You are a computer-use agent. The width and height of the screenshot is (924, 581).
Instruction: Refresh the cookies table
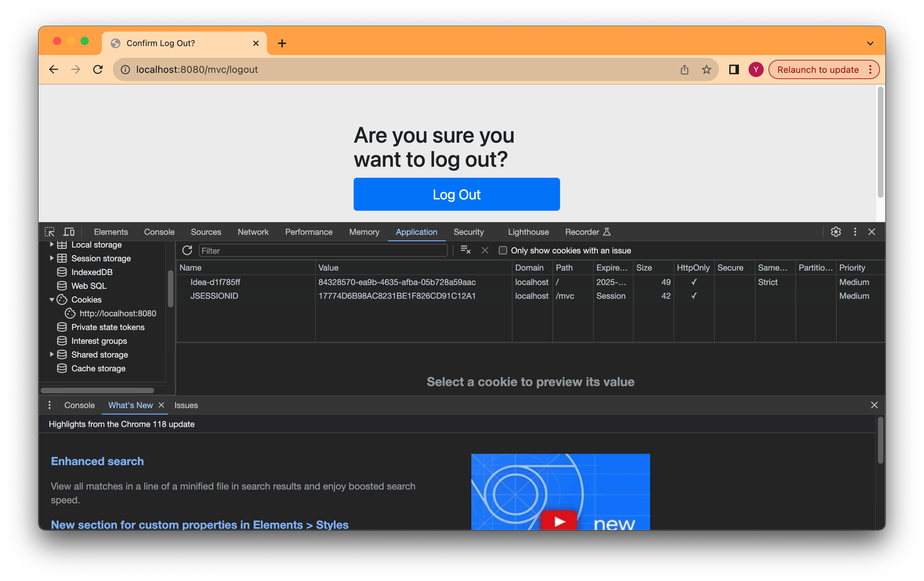[x=187, y=250]
